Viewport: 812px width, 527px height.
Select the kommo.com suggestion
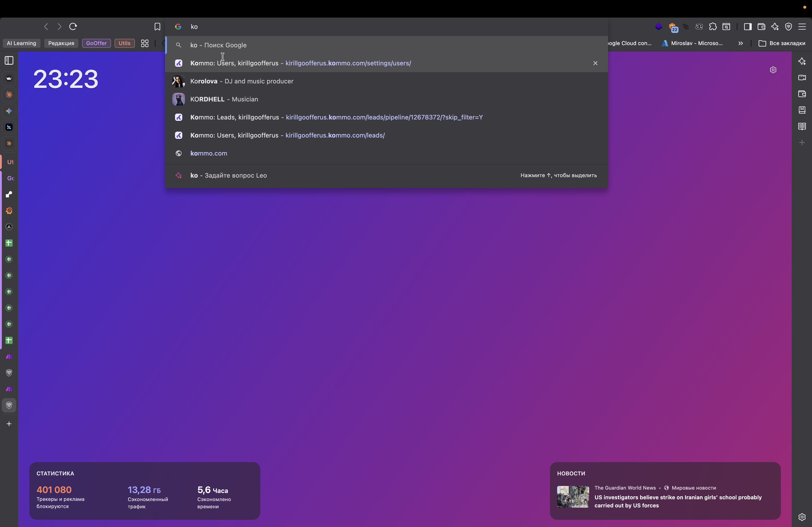click(x=208, y=154)
